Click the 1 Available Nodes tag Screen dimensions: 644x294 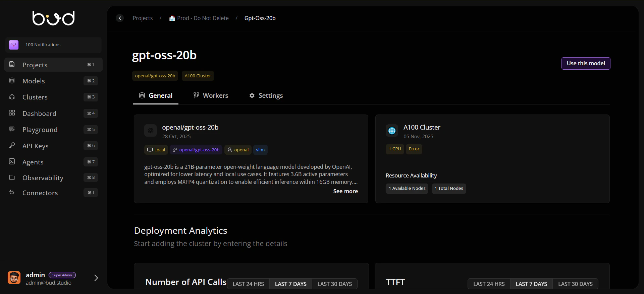[x=407, y=189]
